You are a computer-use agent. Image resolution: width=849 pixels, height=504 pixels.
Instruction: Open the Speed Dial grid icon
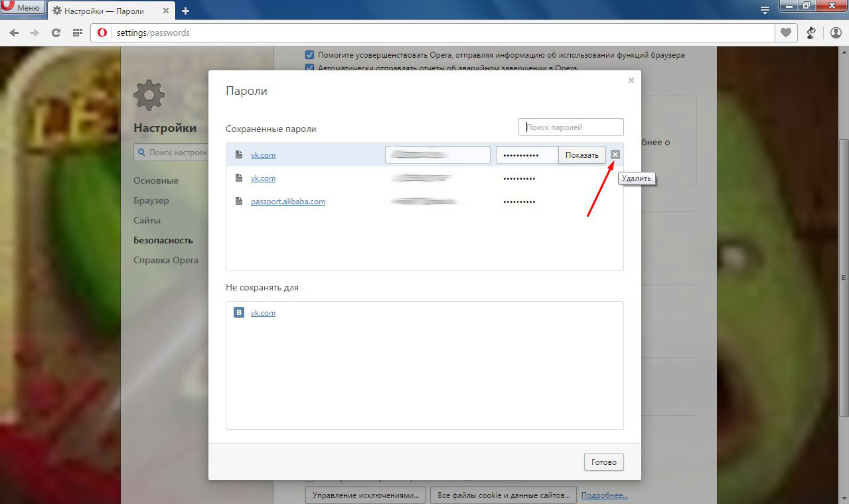77,32
